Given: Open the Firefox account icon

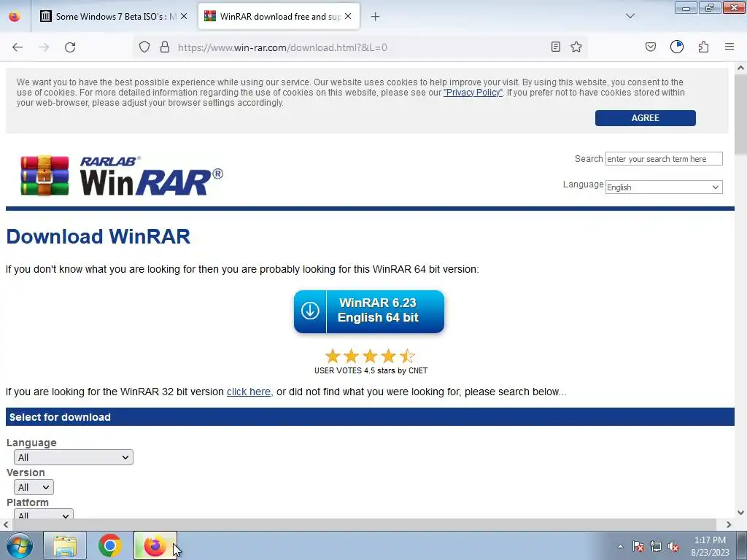Looking at the screenshot, I should coord(677,47).
